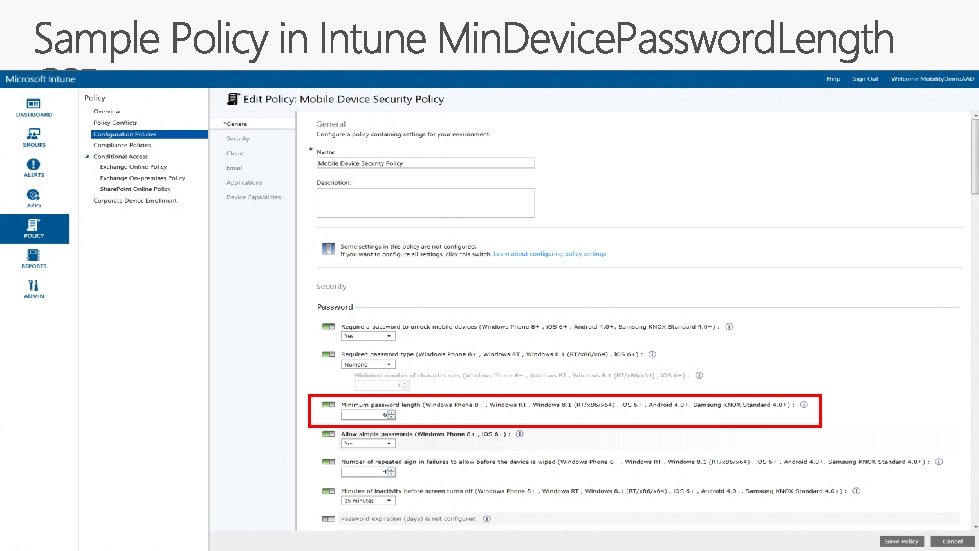This screenshot has width=979, height=551.
Task: Open Overview under Policy
Action: pos(107,111)
